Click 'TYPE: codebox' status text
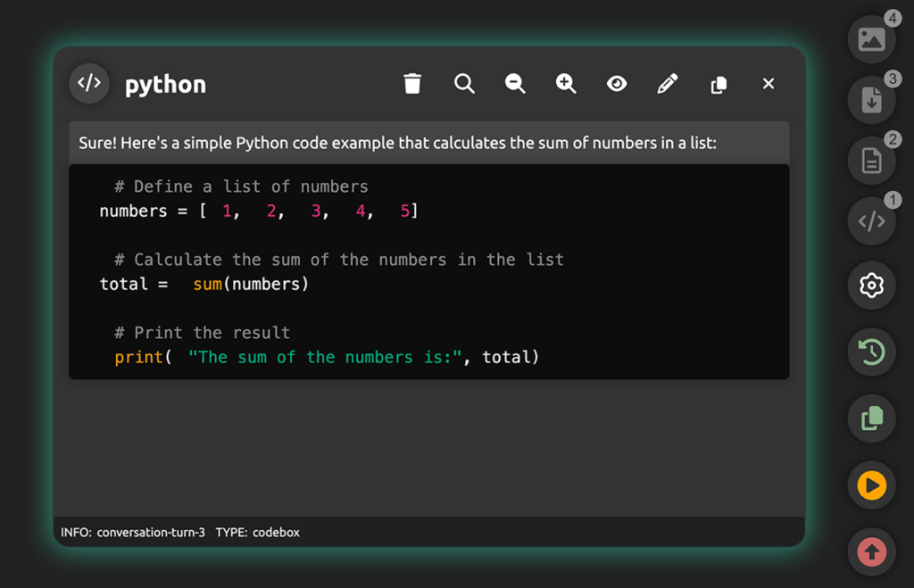 pyautogui.click(x=258, y=532)
